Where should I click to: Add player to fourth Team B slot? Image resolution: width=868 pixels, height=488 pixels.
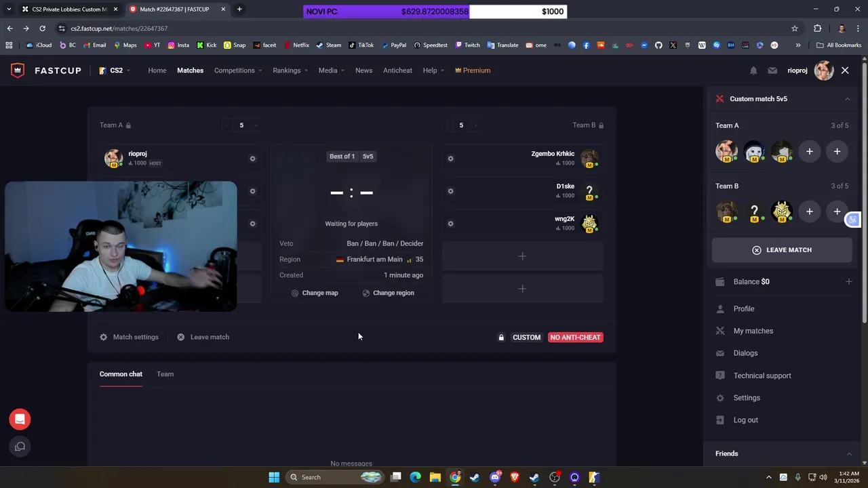click(522, 256)
